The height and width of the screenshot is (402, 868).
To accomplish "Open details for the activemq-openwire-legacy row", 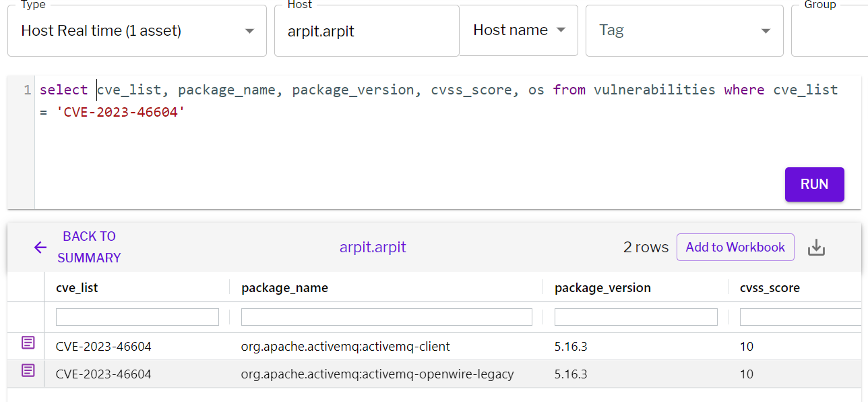I will coord(26,370).
